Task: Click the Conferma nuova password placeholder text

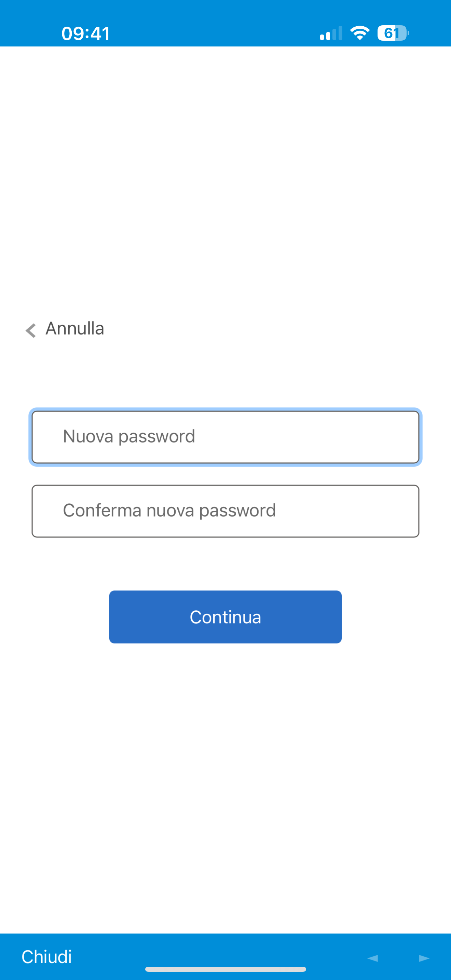Action: point(169,511)
